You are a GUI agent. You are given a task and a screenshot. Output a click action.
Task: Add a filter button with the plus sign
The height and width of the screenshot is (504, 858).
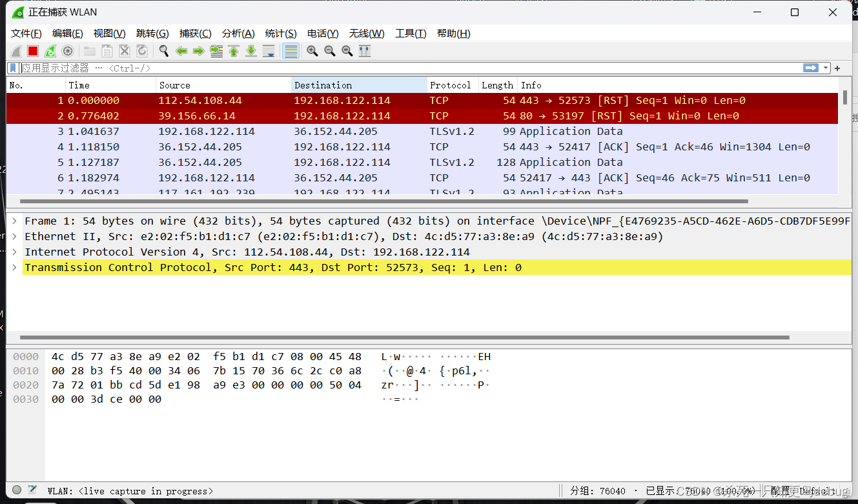[x=837, y=68]
